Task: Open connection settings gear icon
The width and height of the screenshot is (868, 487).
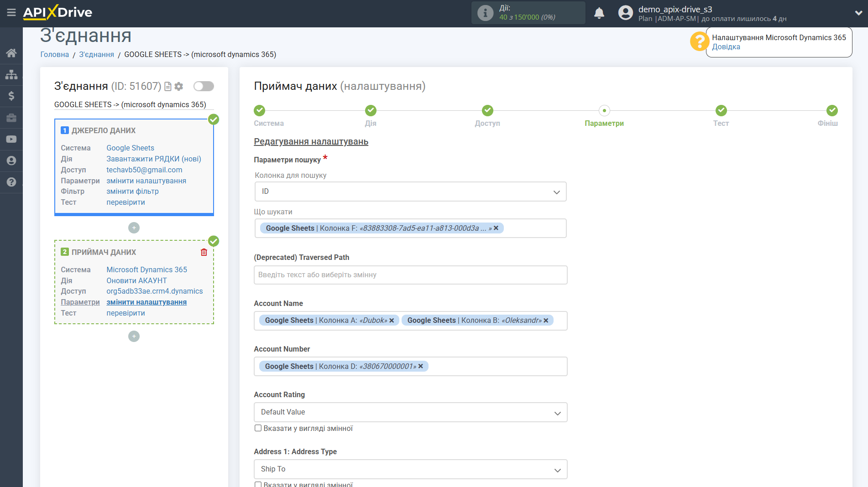Action: 179,86
